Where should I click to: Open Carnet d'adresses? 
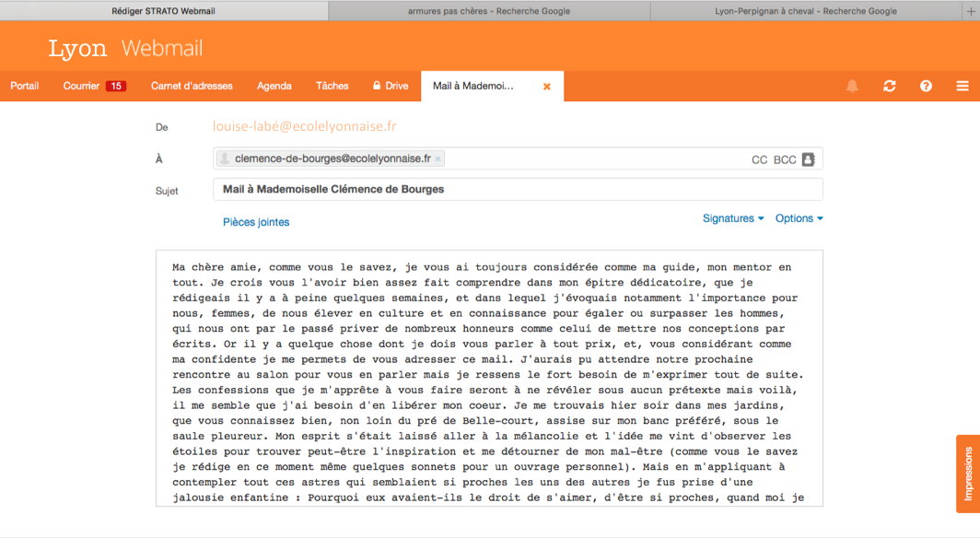tap(192, 87)
